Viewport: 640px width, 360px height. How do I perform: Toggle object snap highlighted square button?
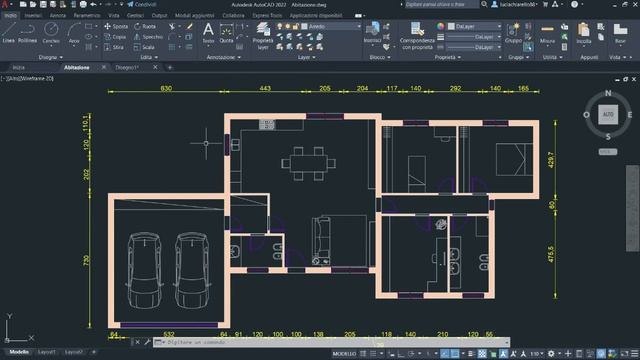point(455,354)
